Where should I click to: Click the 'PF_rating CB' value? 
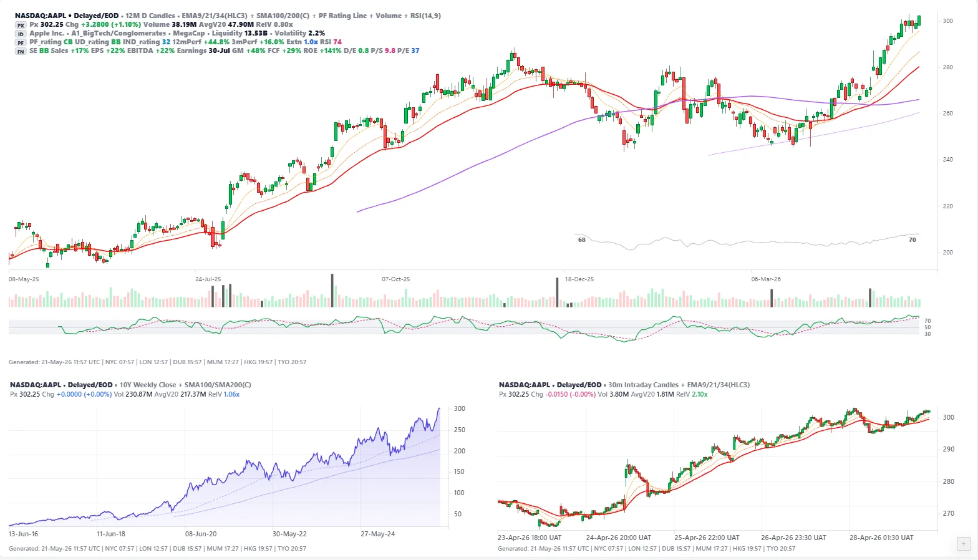(x=51, y=42)
